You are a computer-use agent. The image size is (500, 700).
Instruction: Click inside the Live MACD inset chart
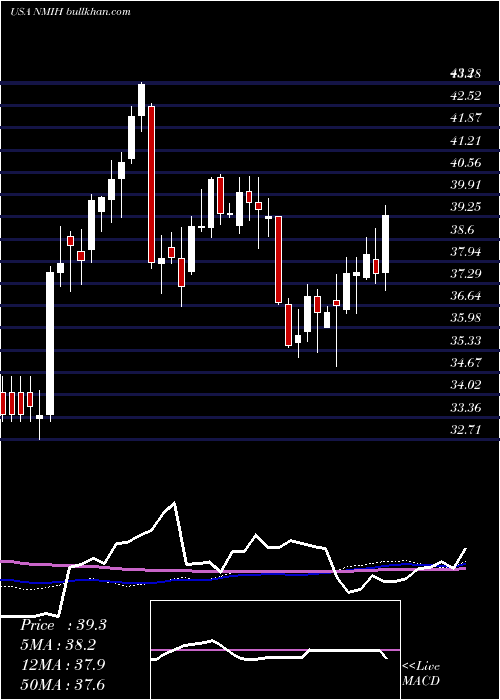(x=275, y=650)
